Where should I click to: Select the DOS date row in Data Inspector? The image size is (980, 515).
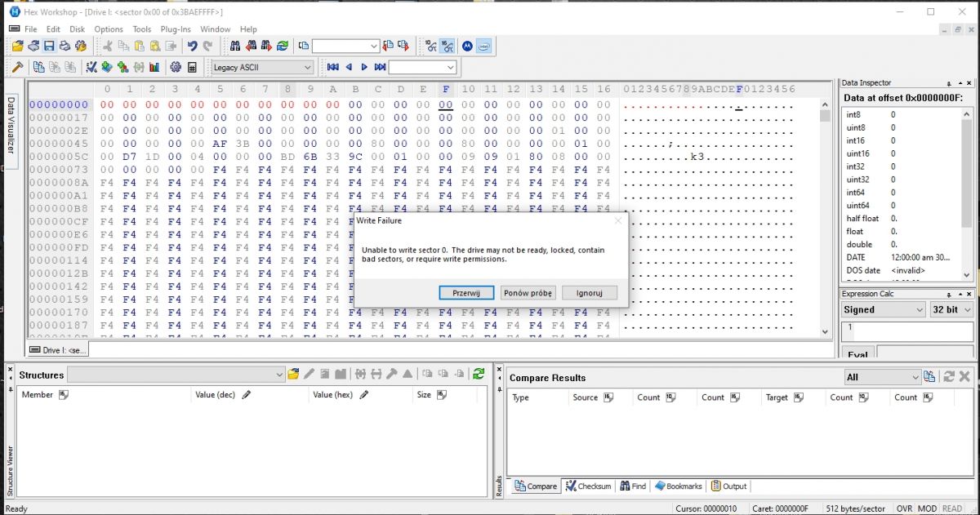pyautogui.click(x=902, y=270)
